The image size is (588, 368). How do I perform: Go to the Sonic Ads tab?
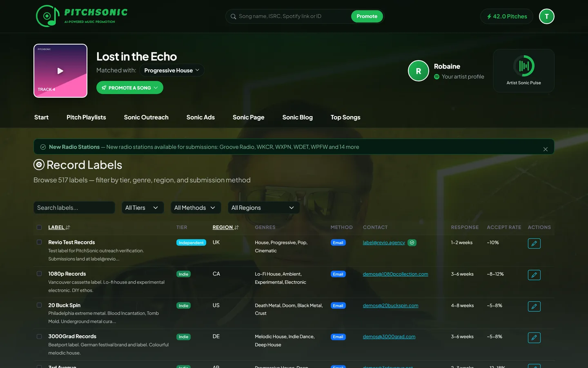(x=200, y=117)
